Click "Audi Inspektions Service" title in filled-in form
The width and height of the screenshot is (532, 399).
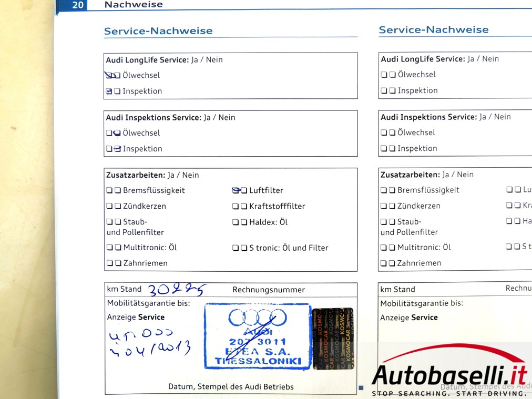coord(154,118)
